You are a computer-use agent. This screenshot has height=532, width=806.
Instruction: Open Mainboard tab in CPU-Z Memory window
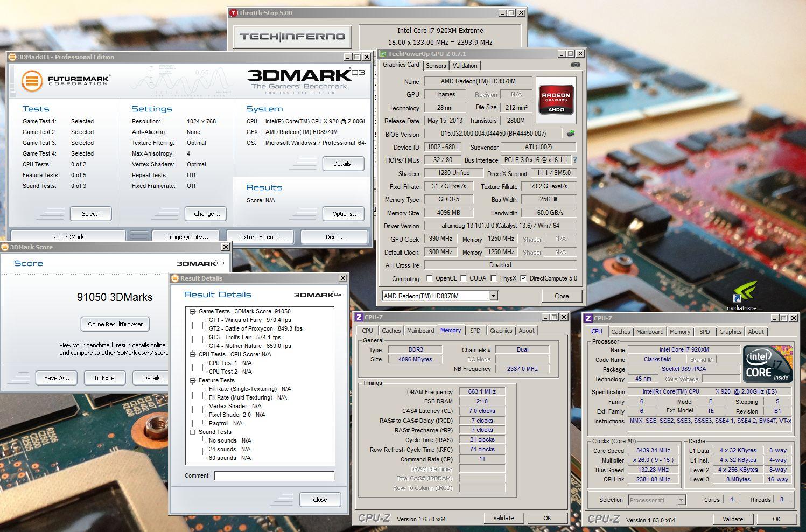tap(420, 331)
